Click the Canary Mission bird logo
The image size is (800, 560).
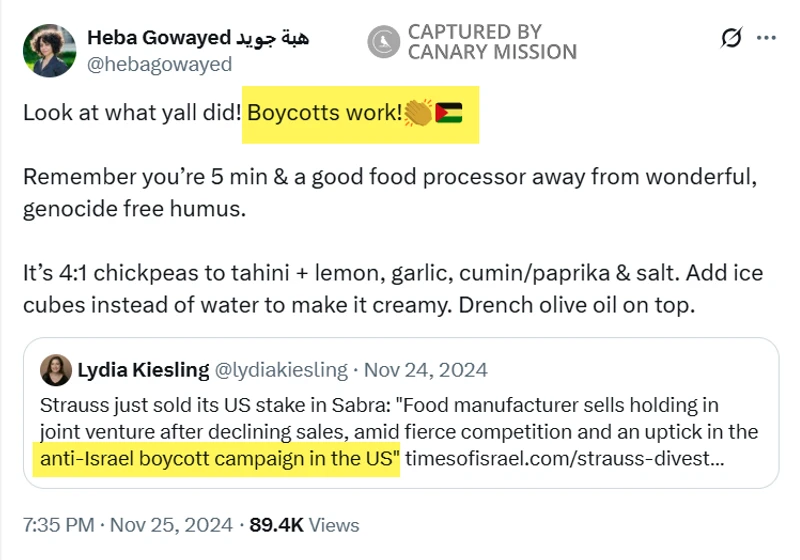(384, 41)
